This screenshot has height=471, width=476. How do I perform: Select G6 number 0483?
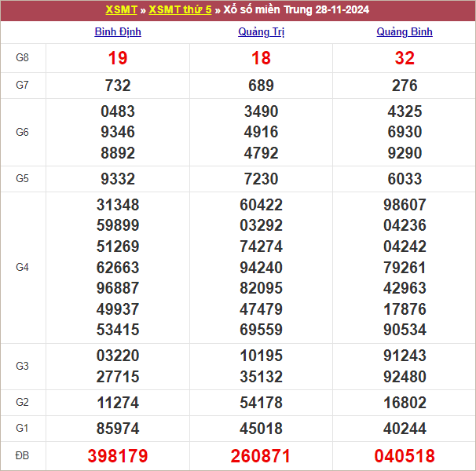pos(118,111)
